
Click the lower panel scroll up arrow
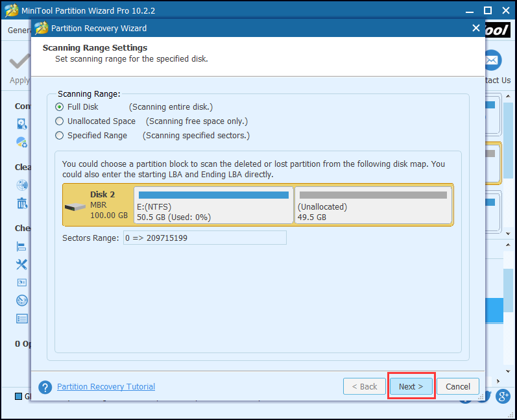point(508,245)
